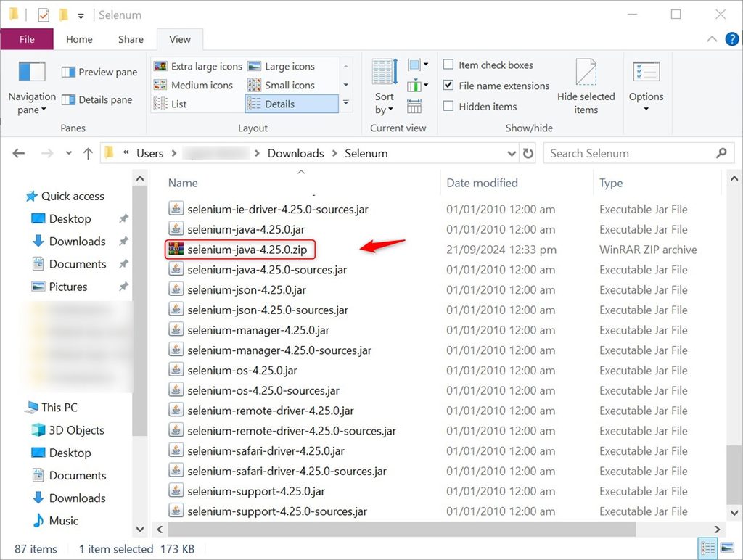This screenshot has width=743, height=560.
Task: Open the Options dropdown
Action: coord(646,87)
